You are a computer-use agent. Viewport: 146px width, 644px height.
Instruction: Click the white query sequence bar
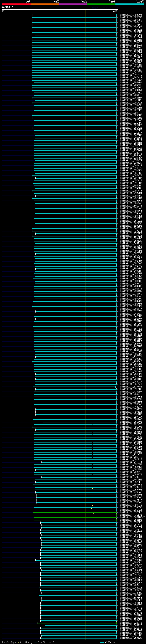60,9
